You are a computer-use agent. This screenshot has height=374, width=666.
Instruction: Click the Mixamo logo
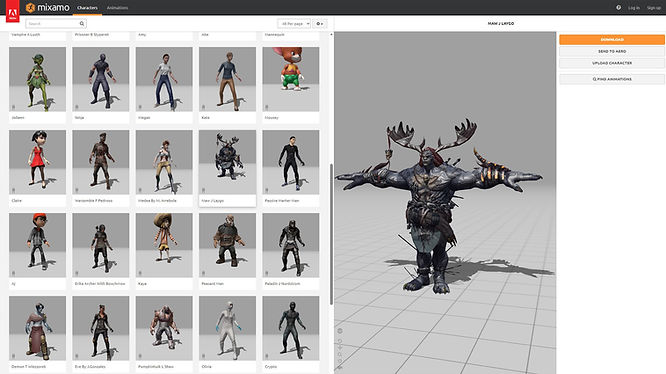coord(47,8)
